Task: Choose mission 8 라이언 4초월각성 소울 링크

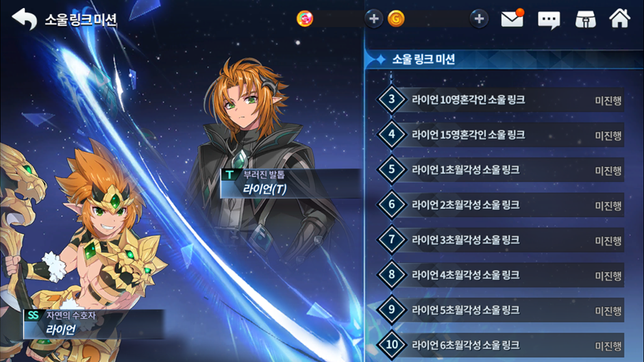Action: click(x=501, y=274)
